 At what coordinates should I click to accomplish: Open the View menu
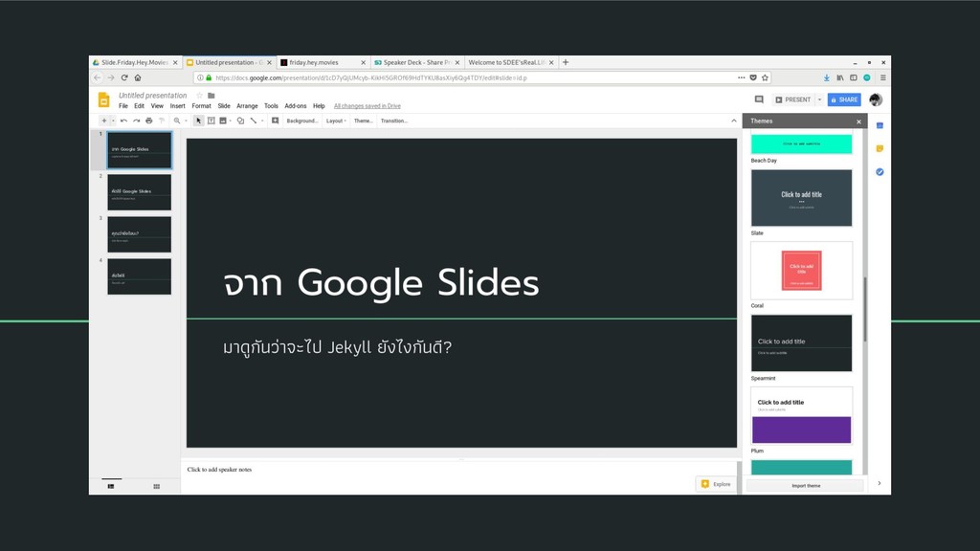[x=157, y=106]
